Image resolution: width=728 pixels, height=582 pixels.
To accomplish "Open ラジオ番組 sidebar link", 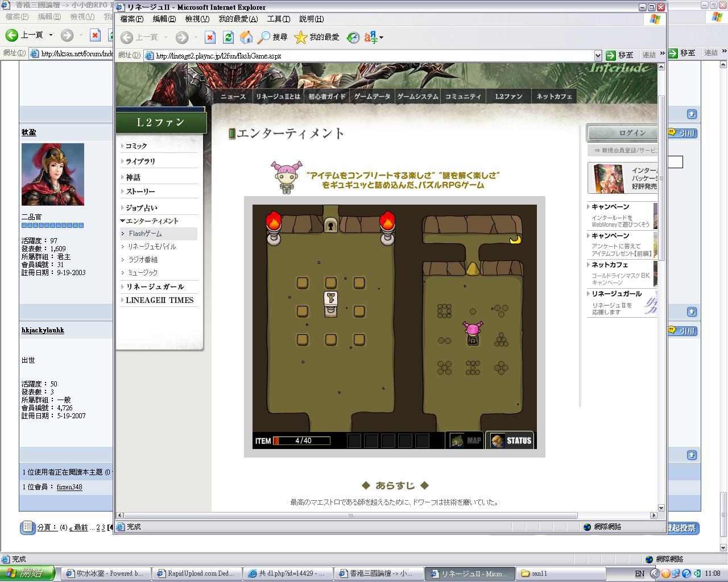I will coord(142,260).
